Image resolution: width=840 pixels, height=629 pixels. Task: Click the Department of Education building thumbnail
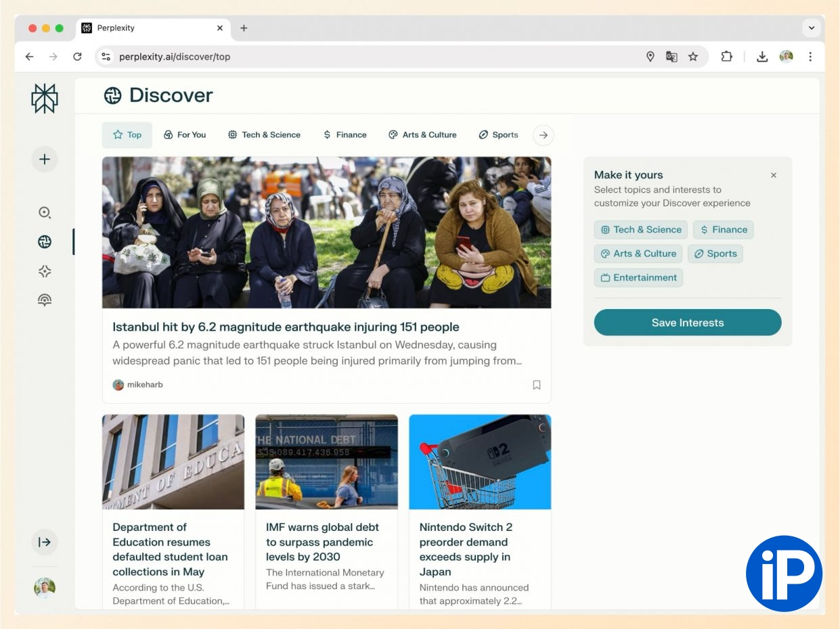pos(173,462)
